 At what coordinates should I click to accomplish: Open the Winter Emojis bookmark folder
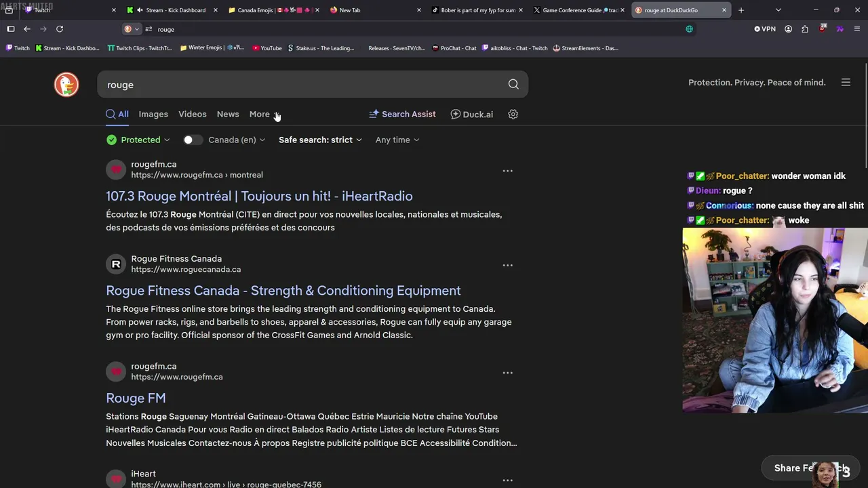click(212, 48)
